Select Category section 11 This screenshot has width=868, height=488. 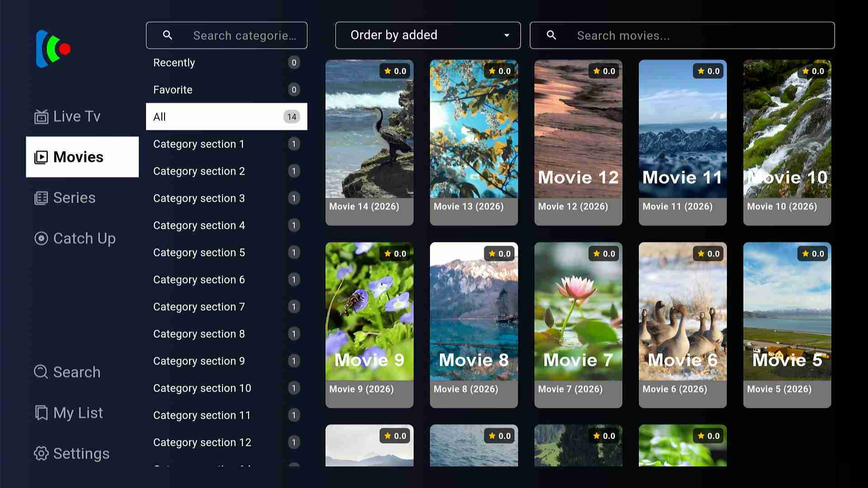point(226,415)
